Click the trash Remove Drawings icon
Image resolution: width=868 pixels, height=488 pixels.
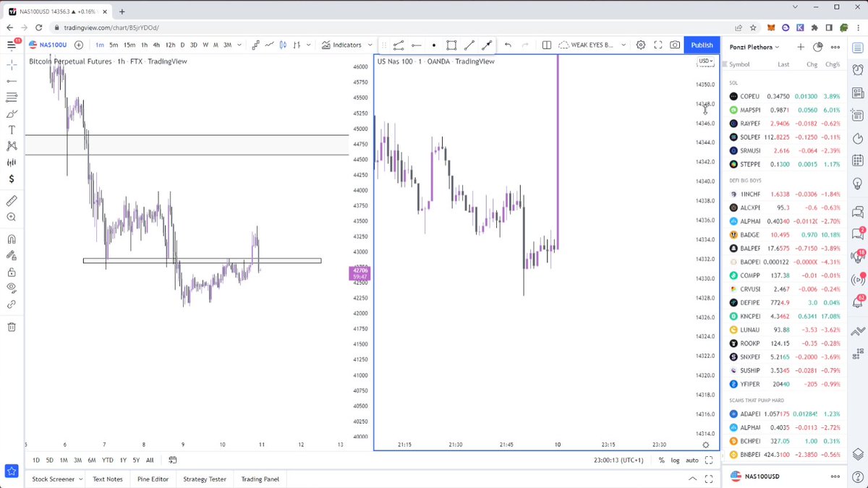(x=12, y=327)
